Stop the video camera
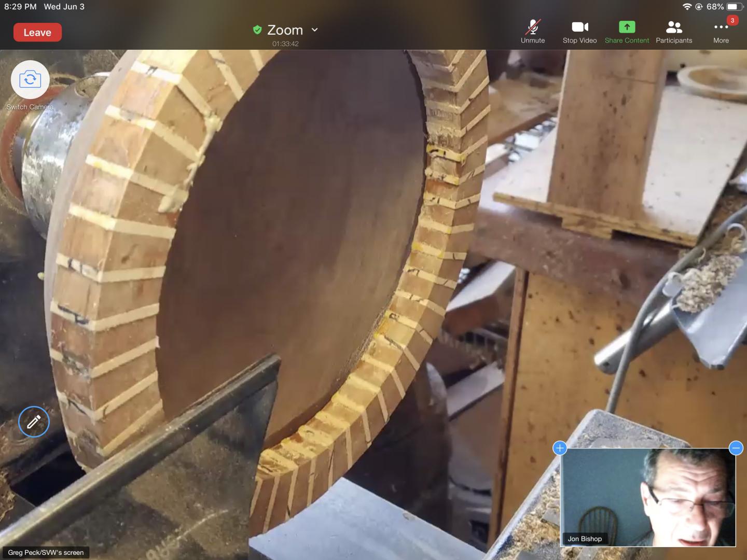Screen dimensions: 747x560 pyautogui.click(x=579, y=32)
